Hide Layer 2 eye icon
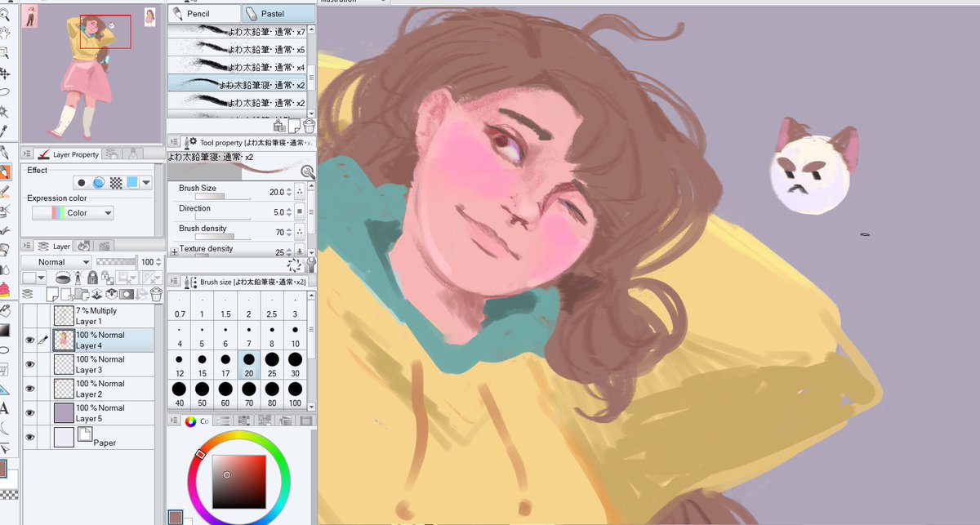This screenshot has width=980, height=525. (29, 389)
